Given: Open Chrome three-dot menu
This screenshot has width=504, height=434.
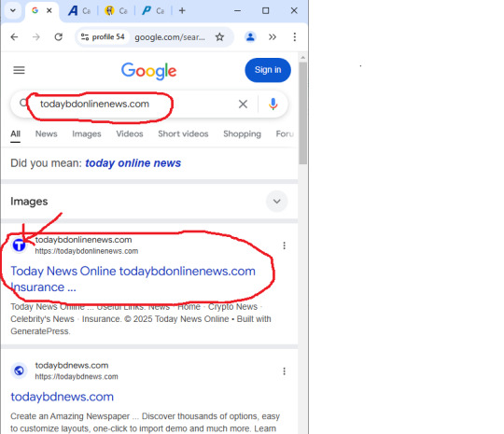Looking at the screenshot, I should click(294, 37).
